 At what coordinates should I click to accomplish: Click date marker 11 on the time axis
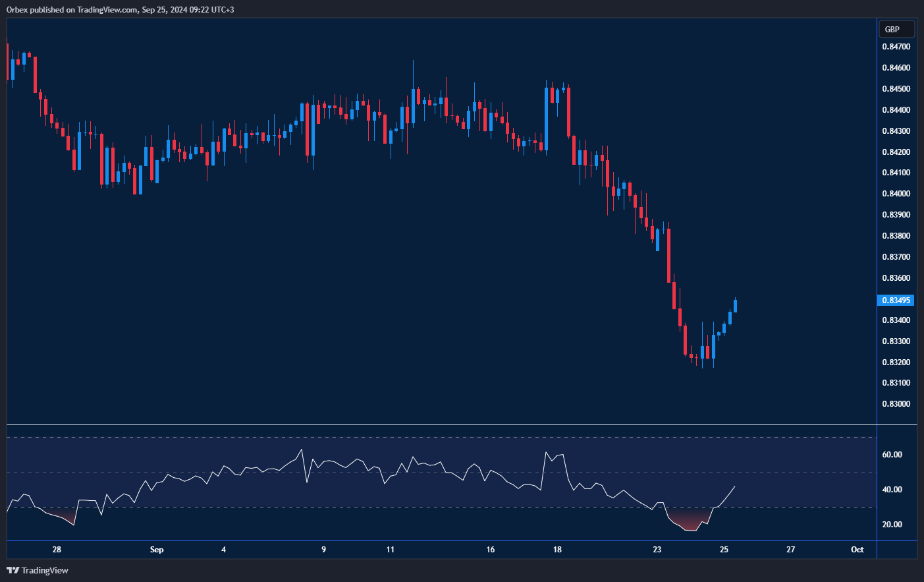pyautogui.click(x=391, y=550)
